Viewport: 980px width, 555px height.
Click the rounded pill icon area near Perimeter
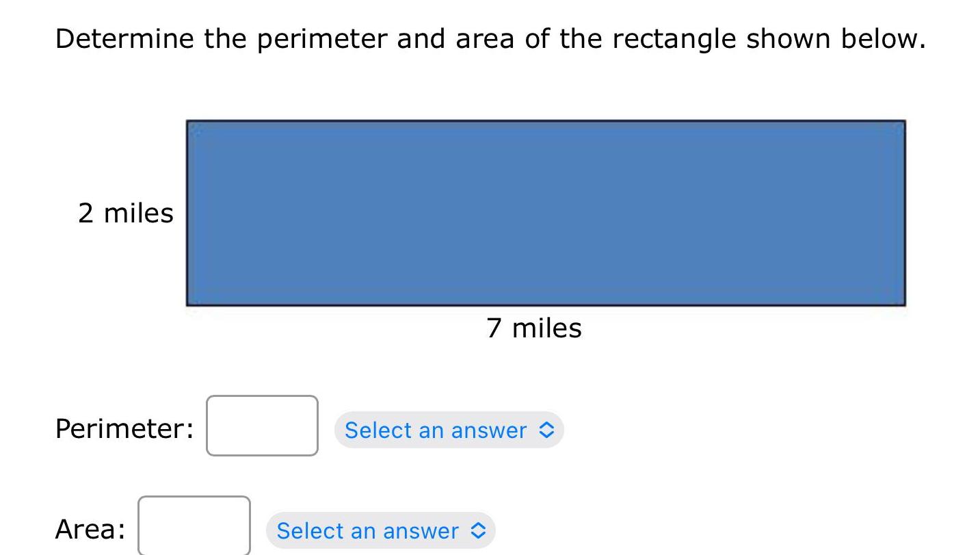[x=448, y=430]
